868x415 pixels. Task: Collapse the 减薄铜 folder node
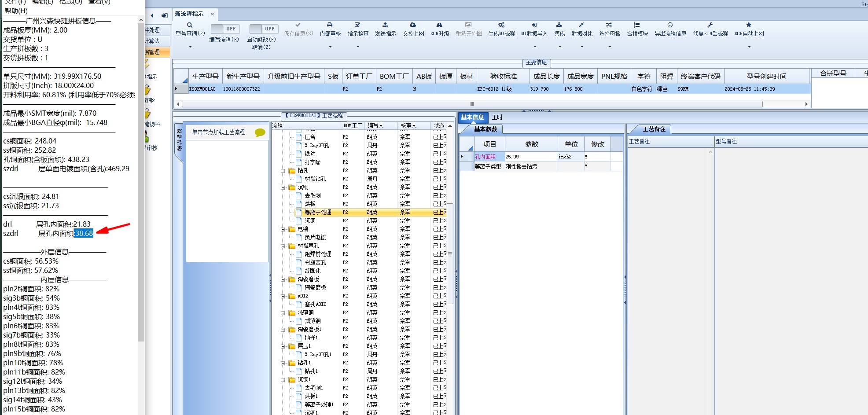pos(283,313)
